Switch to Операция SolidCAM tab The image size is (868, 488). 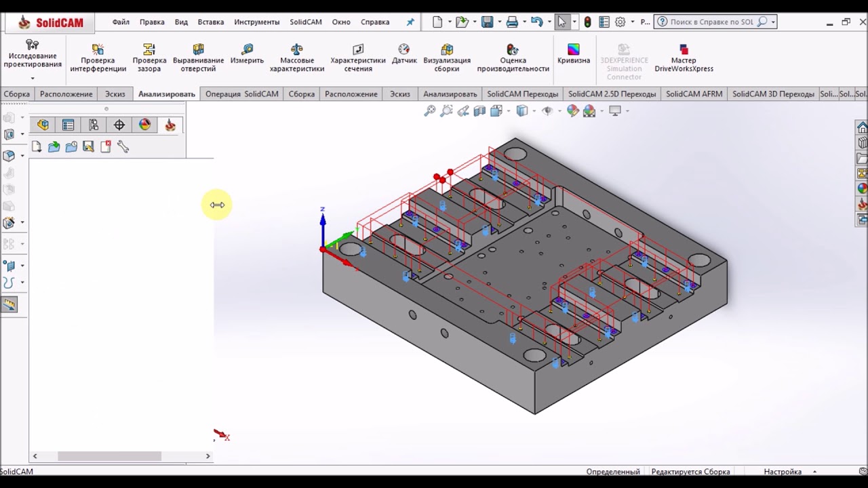tap(242, 94)
